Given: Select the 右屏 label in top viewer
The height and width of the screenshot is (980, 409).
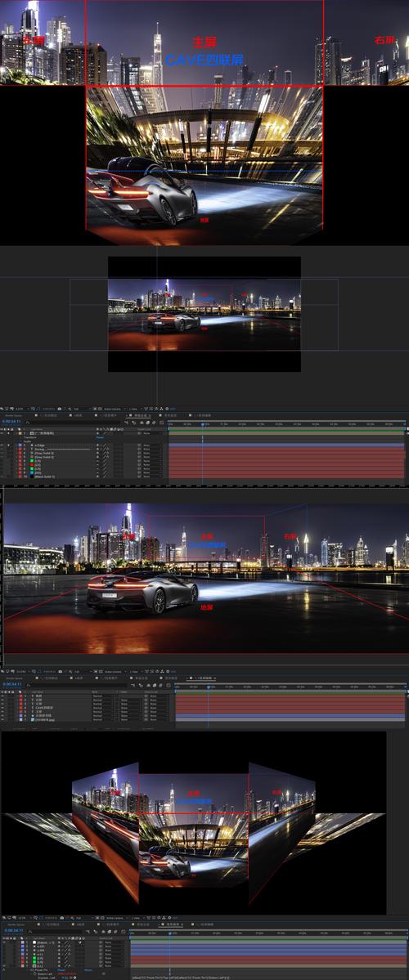Looking at the screenshot, I should point(385,41).
